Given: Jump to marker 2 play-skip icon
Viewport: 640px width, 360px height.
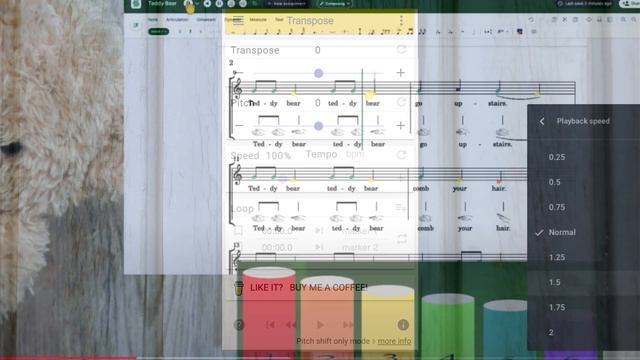Looking at the screenshot, I should pos(319,247).
